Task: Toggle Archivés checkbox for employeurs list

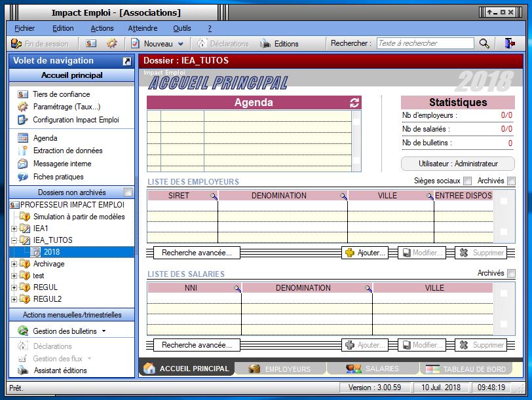Action: point(511,181)
